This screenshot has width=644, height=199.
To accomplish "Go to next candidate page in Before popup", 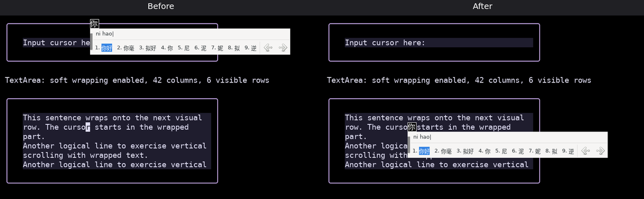I will click(x=283, y=48).
